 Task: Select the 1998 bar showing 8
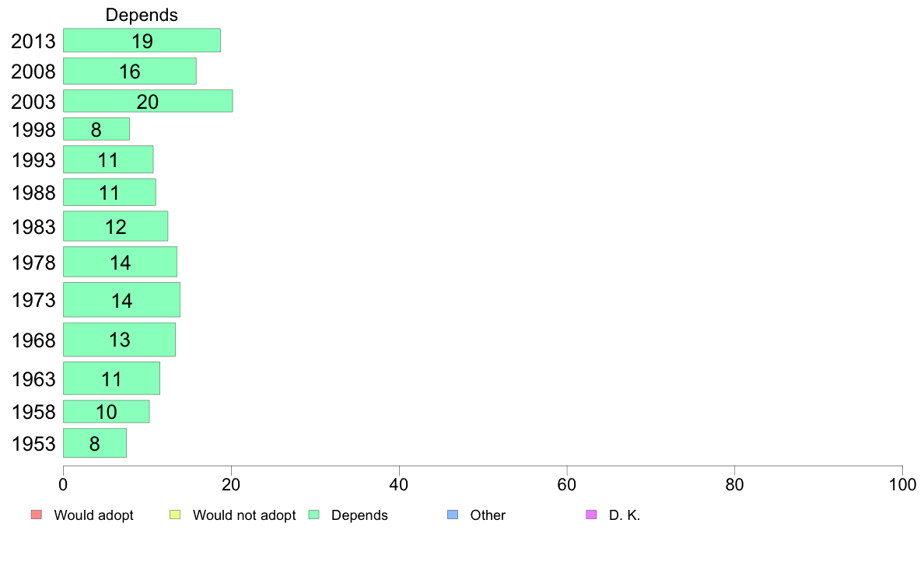pyautogui.click(x=96, y=129)
